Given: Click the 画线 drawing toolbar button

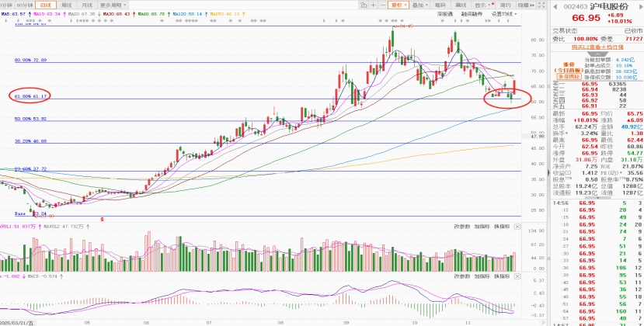Looking at the screenshot, I should pos(461,5).
